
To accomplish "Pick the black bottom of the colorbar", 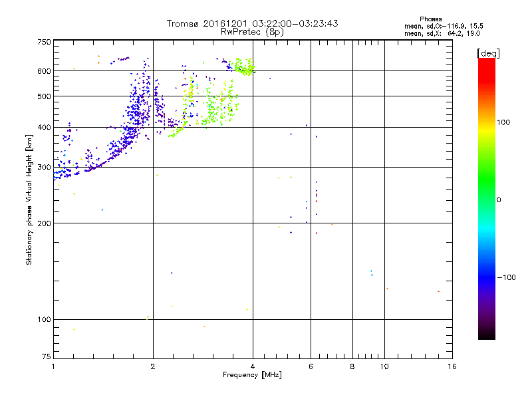I will click(x=487, y=336).
